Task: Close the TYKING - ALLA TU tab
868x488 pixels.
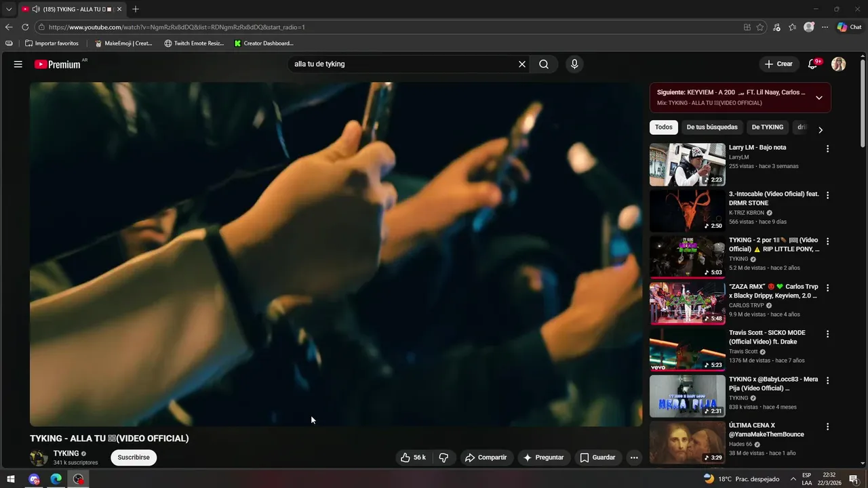Action: pyautogui.click(x=119, y=9)
